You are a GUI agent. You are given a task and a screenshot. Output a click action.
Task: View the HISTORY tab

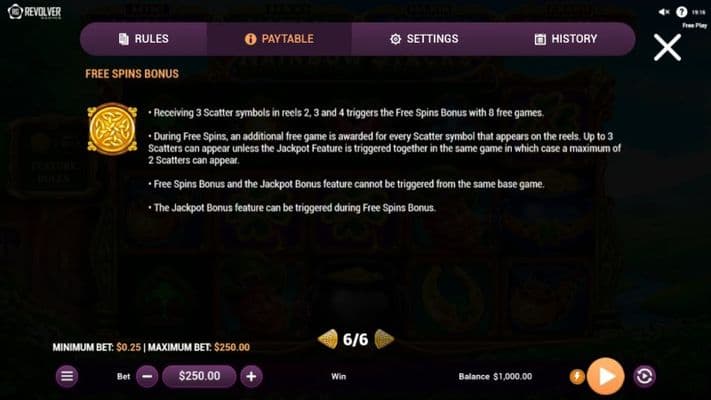tap(565, 39)
